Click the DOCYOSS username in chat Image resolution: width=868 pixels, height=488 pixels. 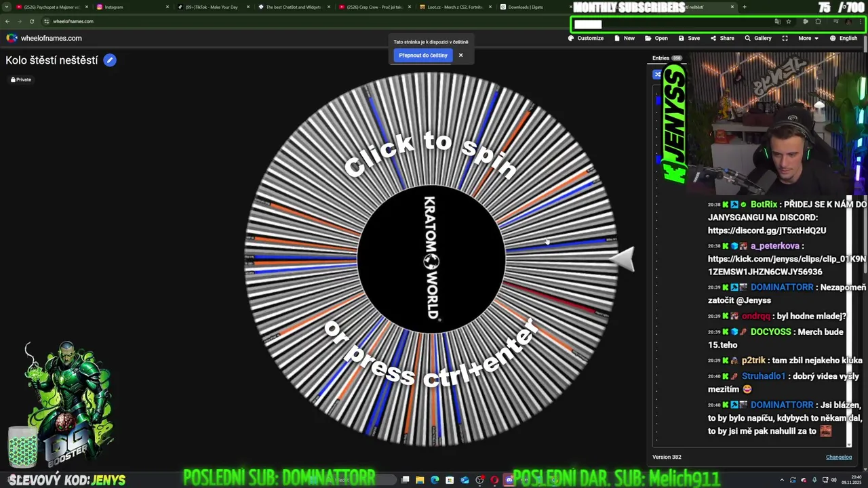770,331
